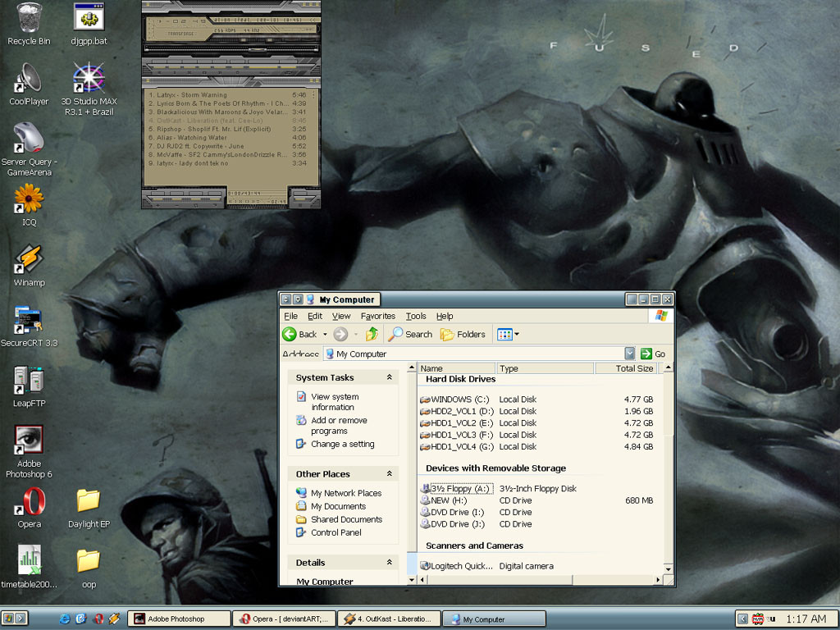Open the File menu

coord(290,316)
